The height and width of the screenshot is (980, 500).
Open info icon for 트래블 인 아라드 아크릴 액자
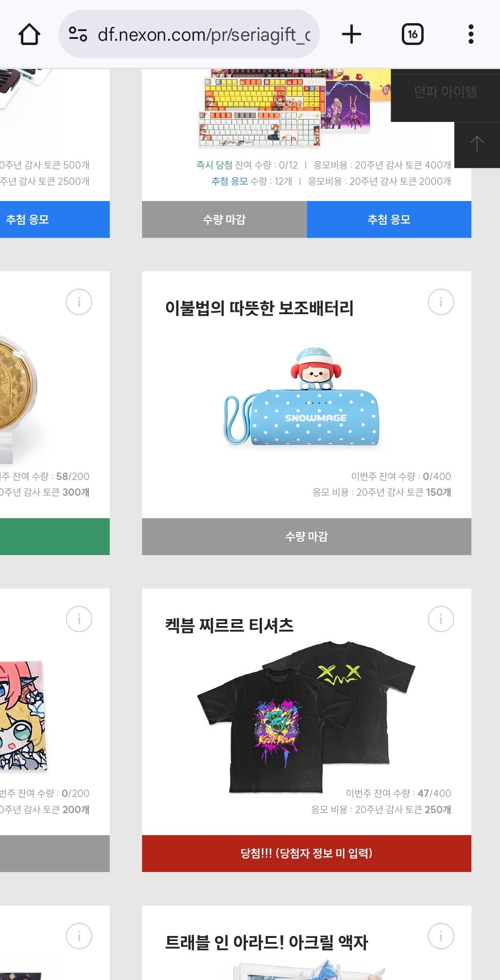click(441, 936)
